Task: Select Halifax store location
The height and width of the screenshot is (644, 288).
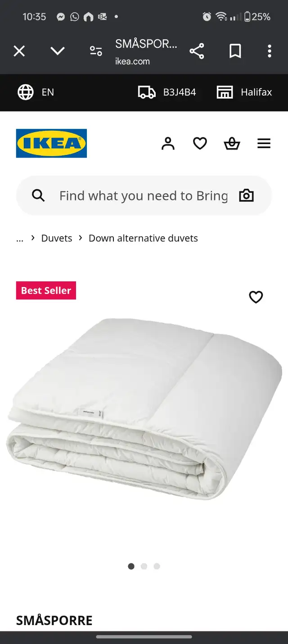Action: (x=244, y=92)
